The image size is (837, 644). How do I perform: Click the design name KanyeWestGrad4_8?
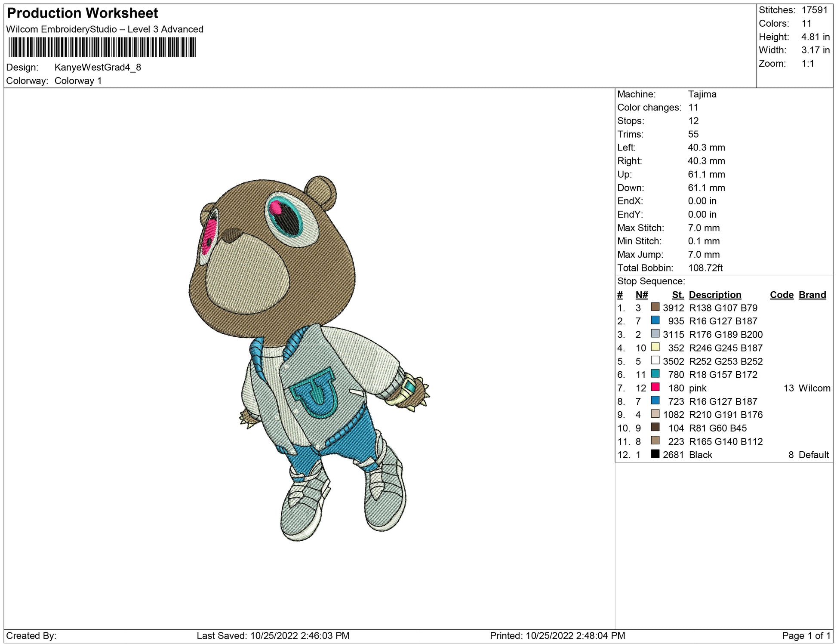[x=98, y=67]
